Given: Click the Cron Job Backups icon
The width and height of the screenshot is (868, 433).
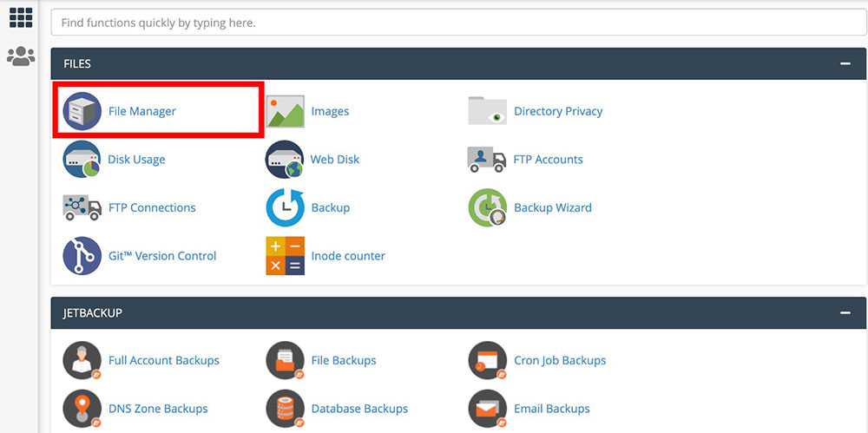Looking at the screenshot, I should (x=488, y=360).
